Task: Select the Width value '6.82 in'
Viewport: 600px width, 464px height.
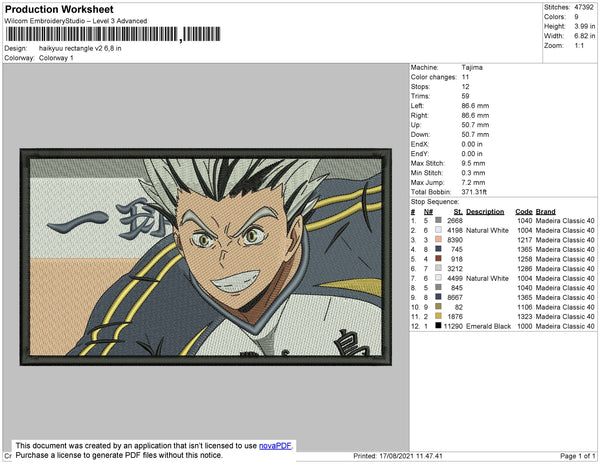Action: 584,36
